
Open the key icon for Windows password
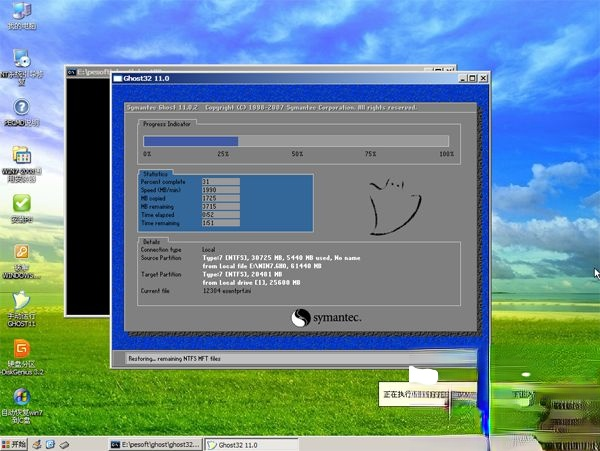[x=21, y=262]
